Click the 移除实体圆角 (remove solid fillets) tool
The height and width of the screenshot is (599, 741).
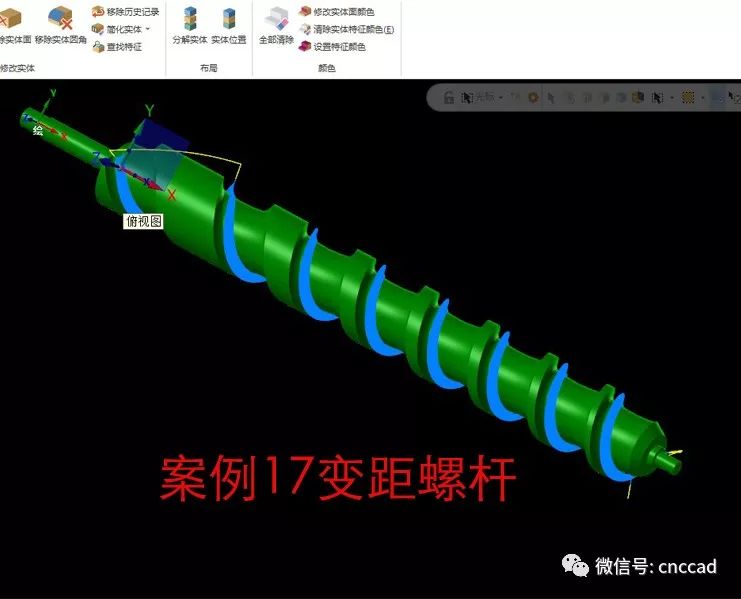61,25
